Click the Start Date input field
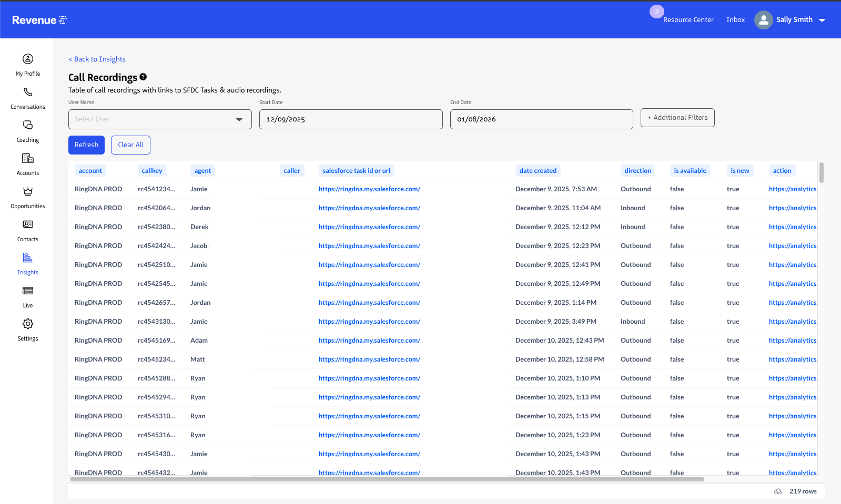This screenshot has height=504, width=841. coord(350,119)
